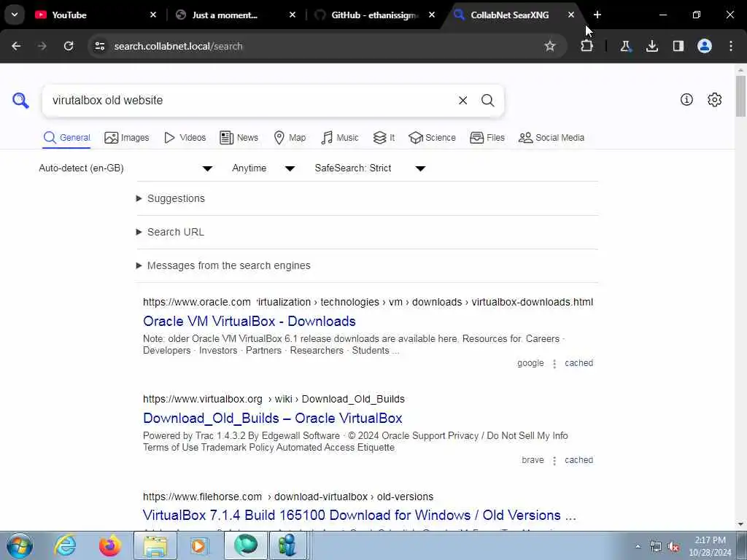Select the Map search category
747x560 pixels.
(290, 138)
